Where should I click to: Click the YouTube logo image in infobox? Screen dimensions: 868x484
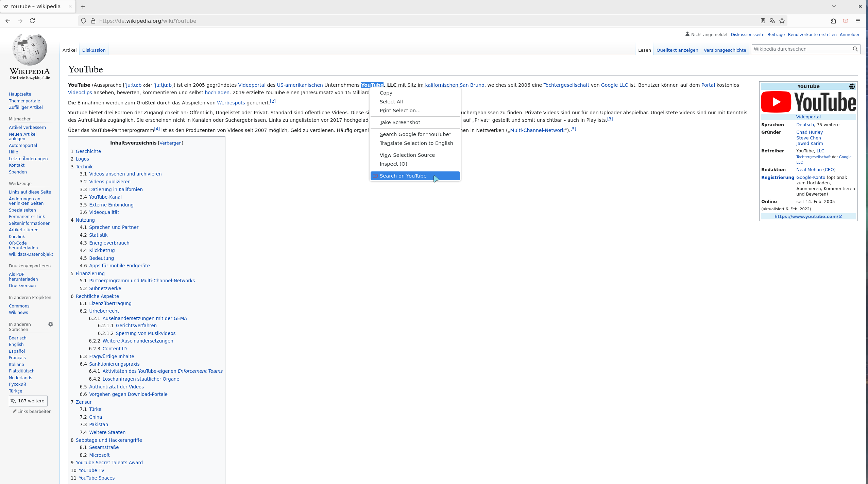click(809, 102)
